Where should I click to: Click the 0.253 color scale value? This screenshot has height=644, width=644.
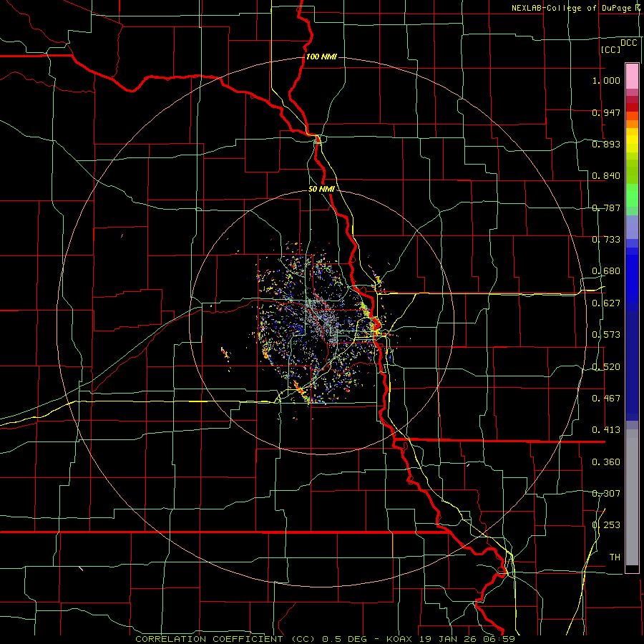coord(606,525)
